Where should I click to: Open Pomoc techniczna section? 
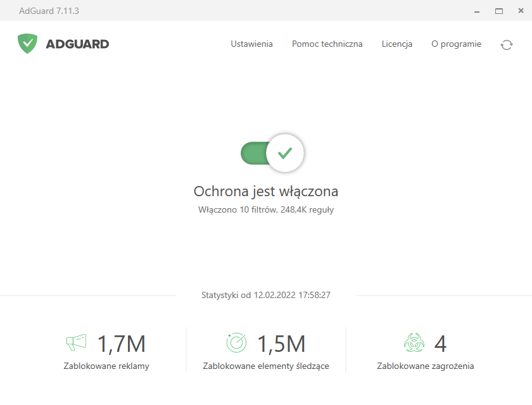327,44
